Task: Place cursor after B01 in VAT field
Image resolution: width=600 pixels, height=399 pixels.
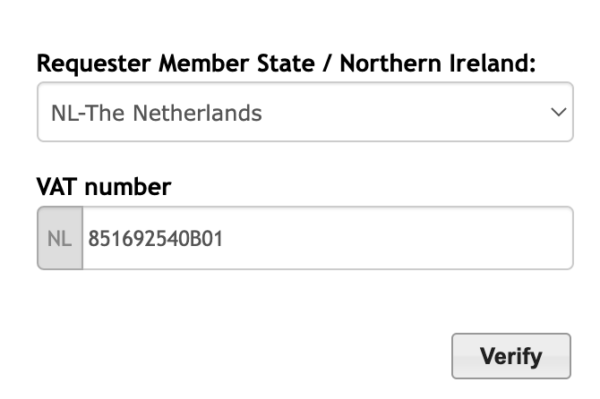Action: pos(223,239)
